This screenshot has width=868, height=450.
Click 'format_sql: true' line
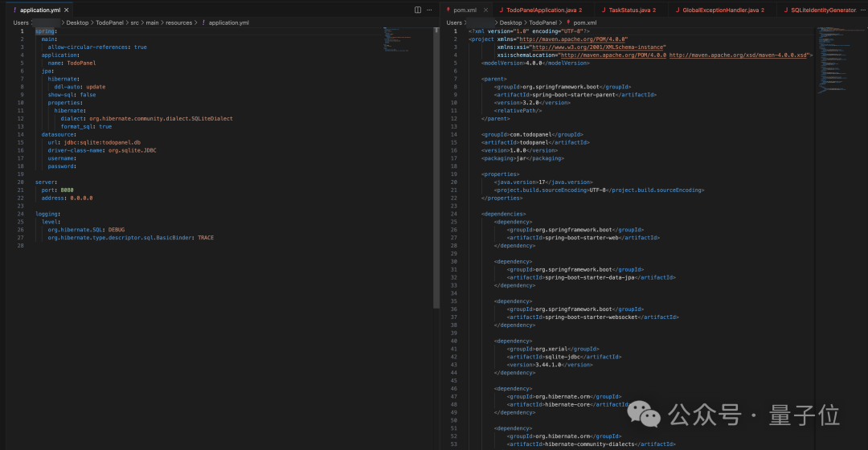click(86, 126)
